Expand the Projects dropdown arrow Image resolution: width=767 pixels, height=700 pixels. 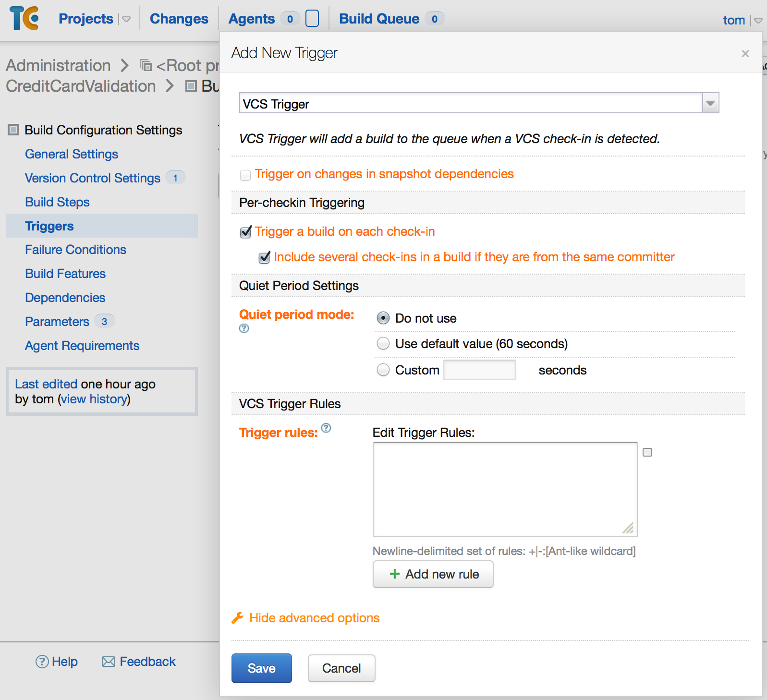[126, 20]
